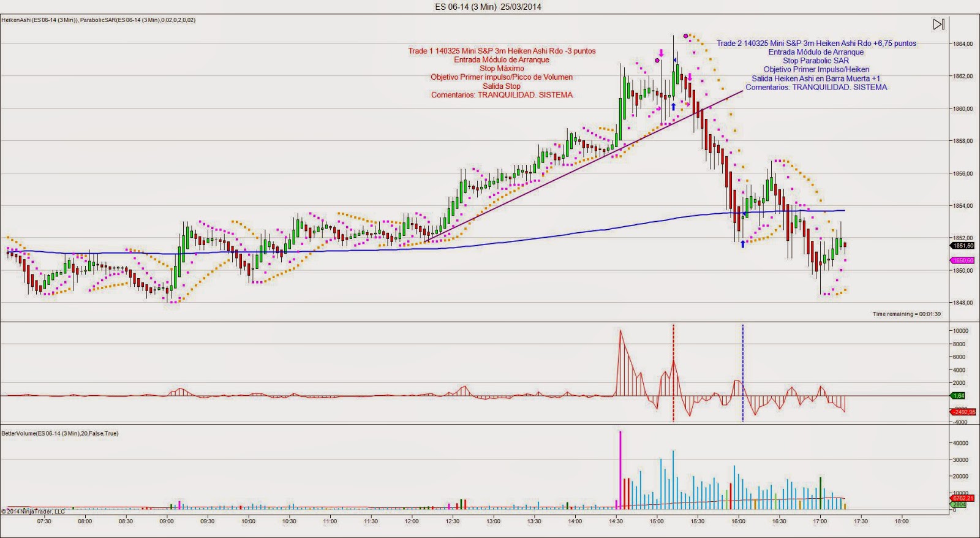
Task: Click the blue up arrow near 16:00 low
Action: [743, 244]
